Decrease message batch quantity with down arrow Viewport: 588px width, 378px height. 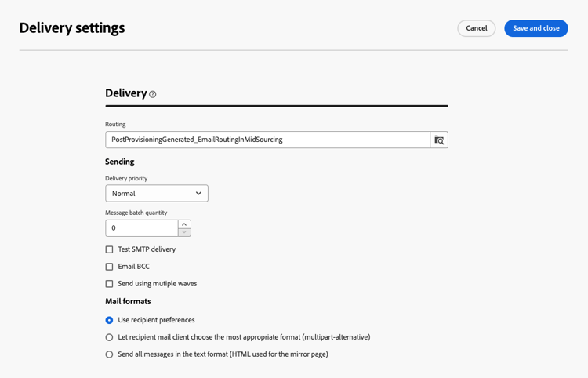[184, 232]
